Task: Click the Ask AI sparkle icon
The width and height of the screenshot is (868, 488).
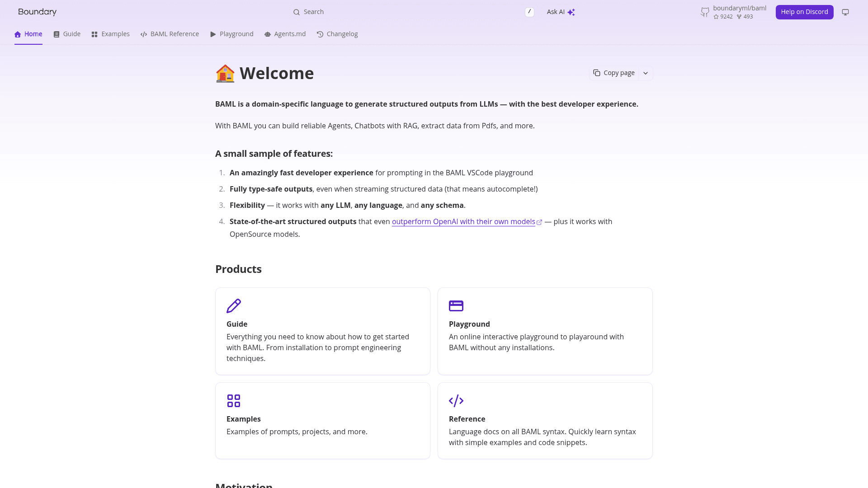Action: click(x=571, y=12)
